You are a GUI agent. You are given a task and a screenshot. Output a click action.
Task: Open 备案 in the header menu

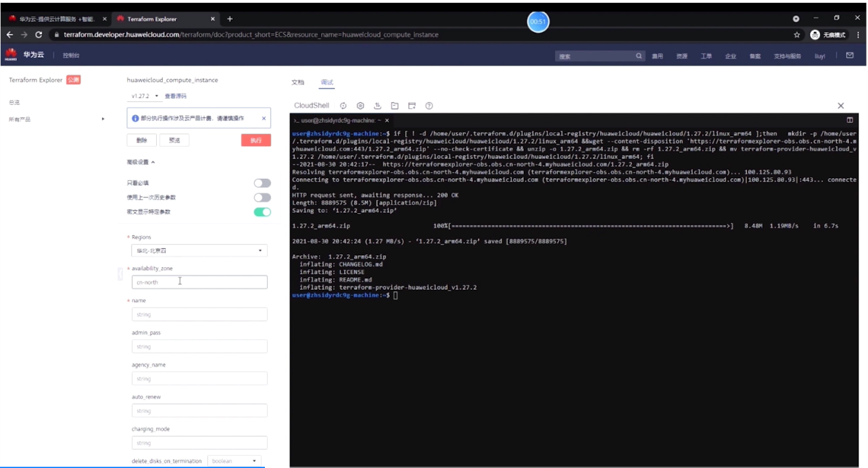[755, 56]
